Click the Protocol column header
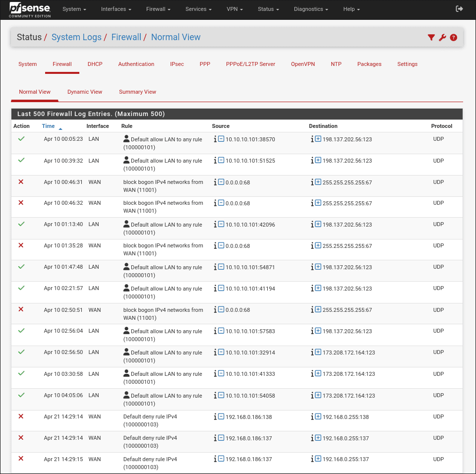The image size is (476, 474). pos(442,126)
